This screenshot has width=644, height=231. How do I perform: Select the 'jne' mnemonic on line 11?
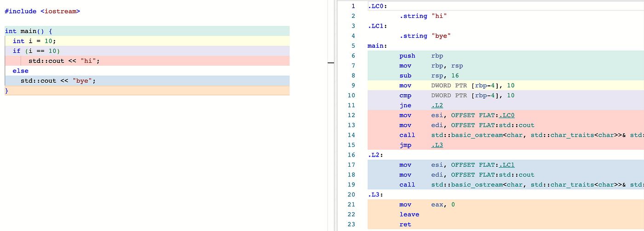[x=405, y=105]
